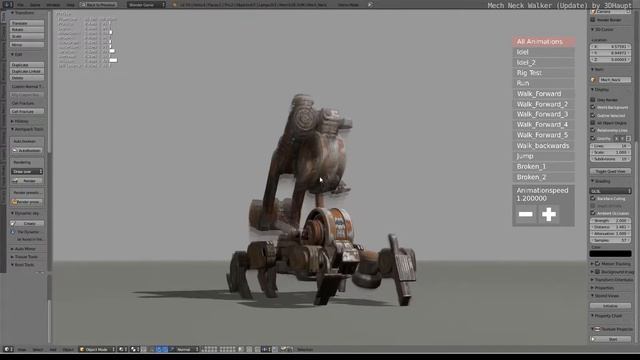The image size is (640, 360).
Task: Select the blue translate manipulator icon
Action: click(159, 349)
